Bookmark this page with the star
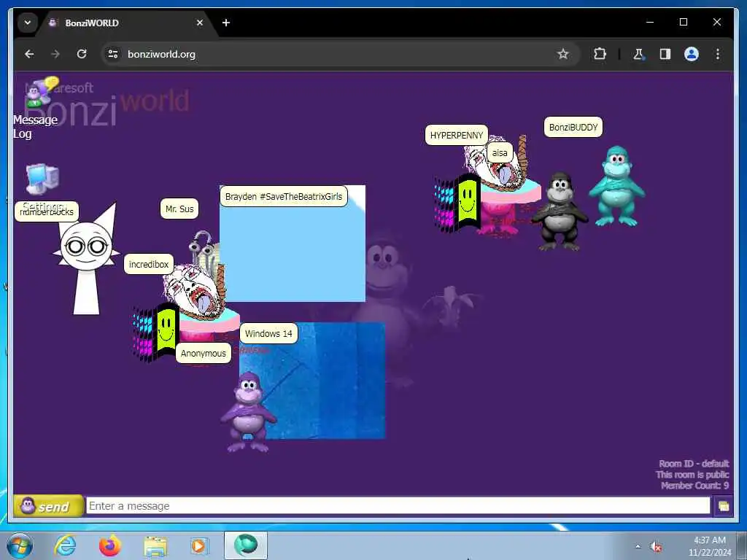This screenshot has height=560, width=747. click(x=562, y=54)
